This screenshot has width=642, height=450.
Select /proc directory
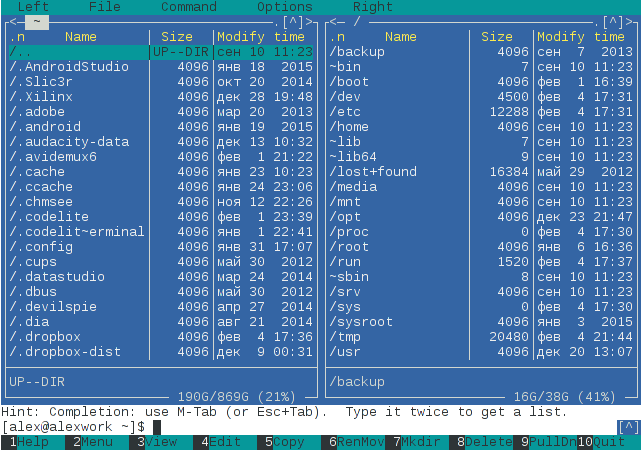coord(482,232)
